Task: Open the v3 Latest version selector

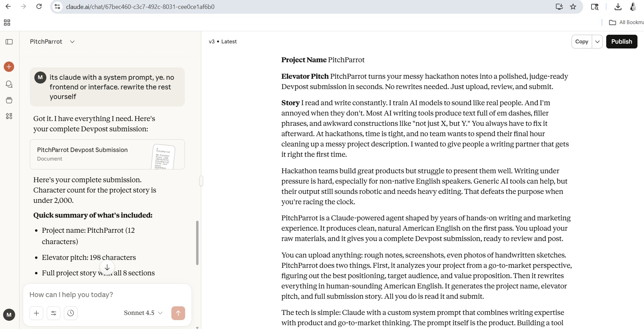Action: [223, 42]
